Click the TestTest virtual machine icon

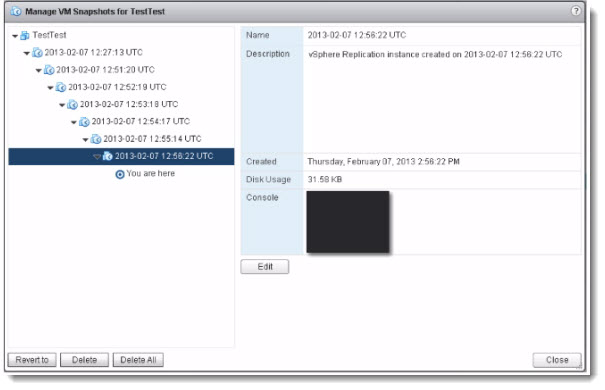[x=25, y=35]
